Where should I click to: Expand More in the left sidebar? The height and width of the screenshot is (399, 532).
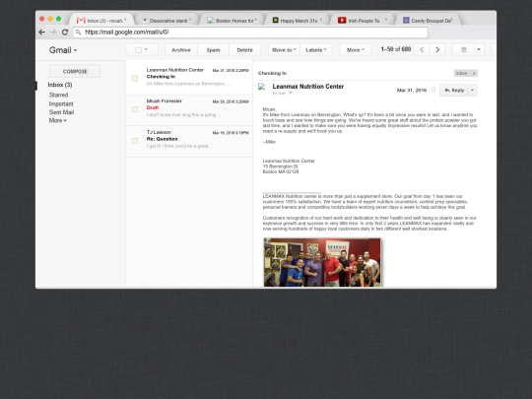coord(57,120)
